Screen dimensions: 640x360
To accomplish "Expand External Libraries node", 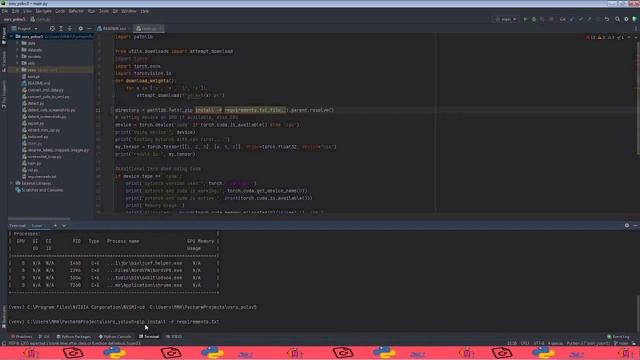I will coord(11,183).
